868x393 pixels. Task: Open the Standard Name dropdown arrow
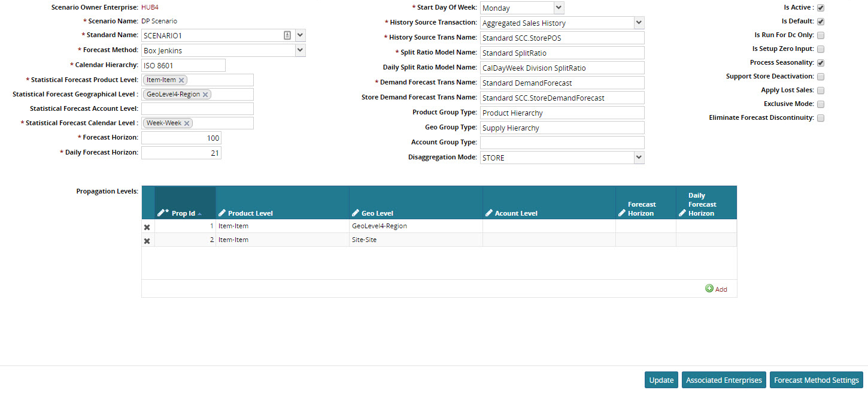[300, 35]
